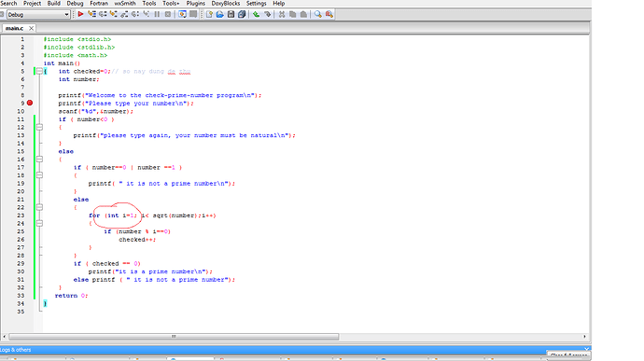Open the Build menu

pos(54,4)
